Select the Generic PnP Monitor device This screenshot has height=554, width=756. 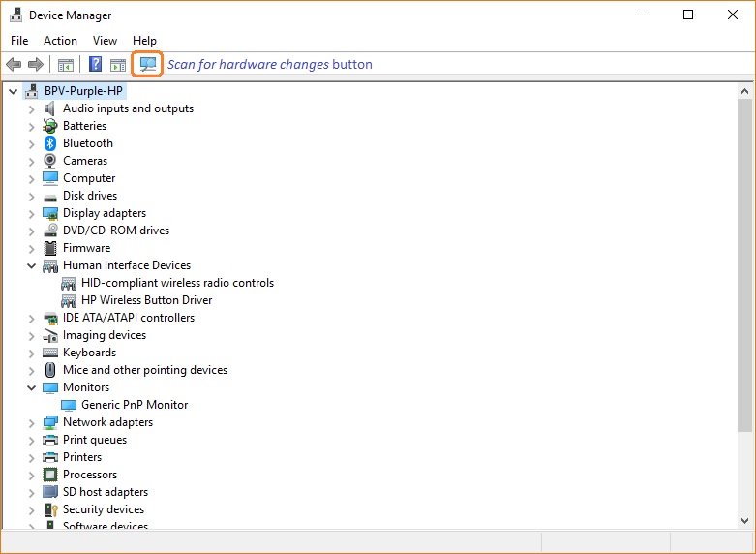(x=135, y=405)
